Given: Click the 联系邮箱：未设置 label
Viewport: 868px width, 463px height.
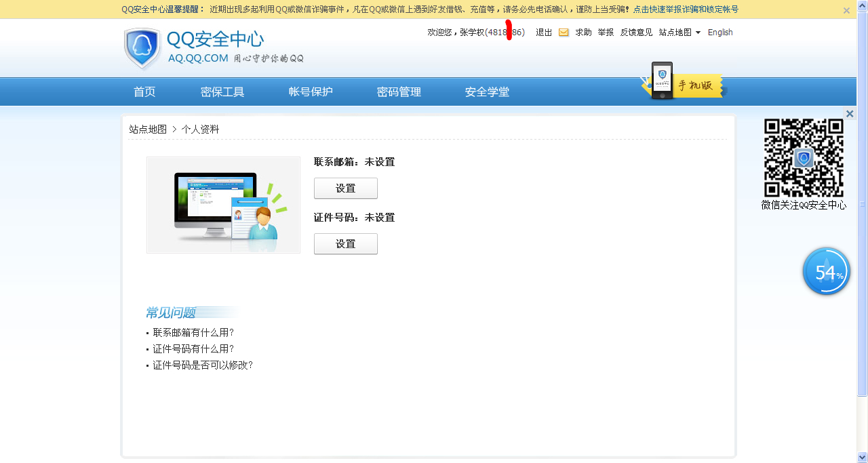Looking at the screenshot, I should tap(354, 162).
